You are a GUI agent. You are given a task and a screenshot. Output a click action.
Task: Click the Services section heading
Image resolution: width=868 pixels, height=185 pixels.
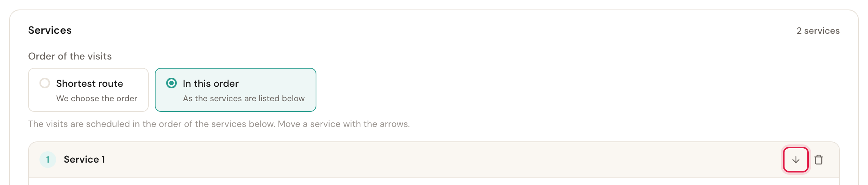(x=50, y=30)
